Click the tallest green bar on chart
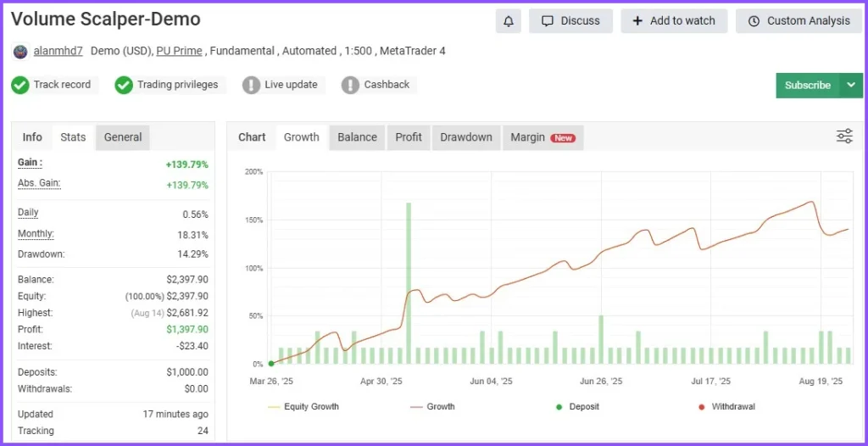This screenshot has height=446, width=868. tap(409, 283)
